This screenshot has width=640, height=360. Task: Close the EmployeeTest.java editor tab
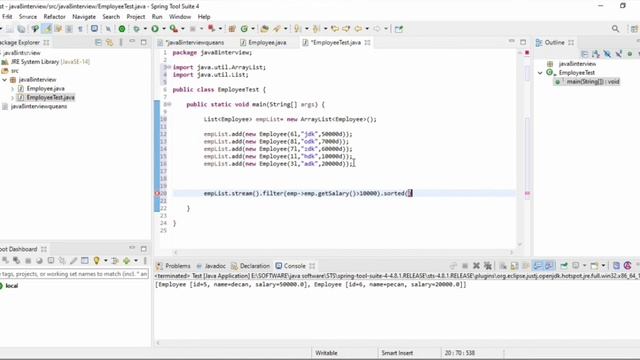click(367, 42)
